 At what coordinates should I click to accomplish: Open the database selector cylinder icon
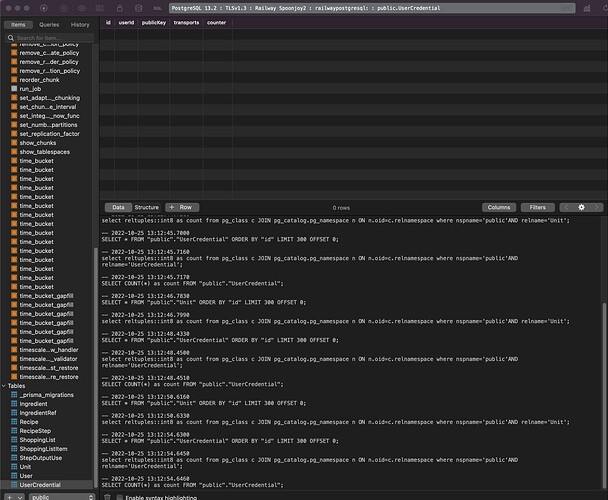coord(138,8)
